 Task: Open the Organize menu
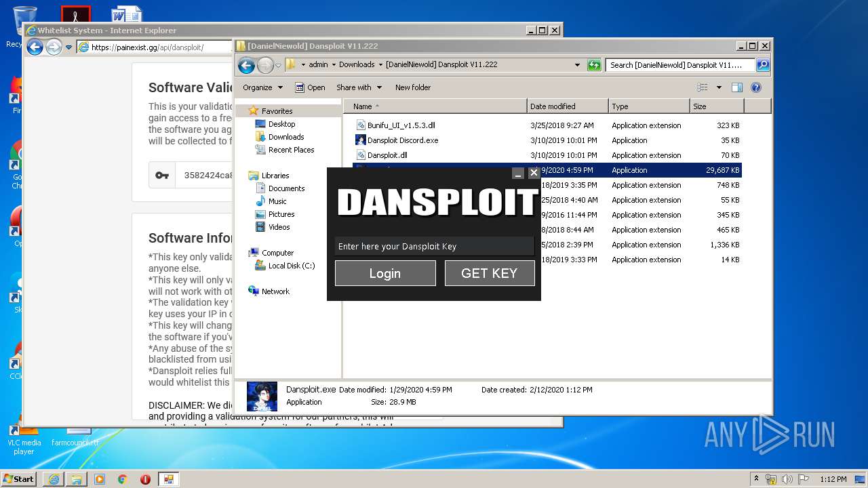pyautogui.click(x=262, y=87)
